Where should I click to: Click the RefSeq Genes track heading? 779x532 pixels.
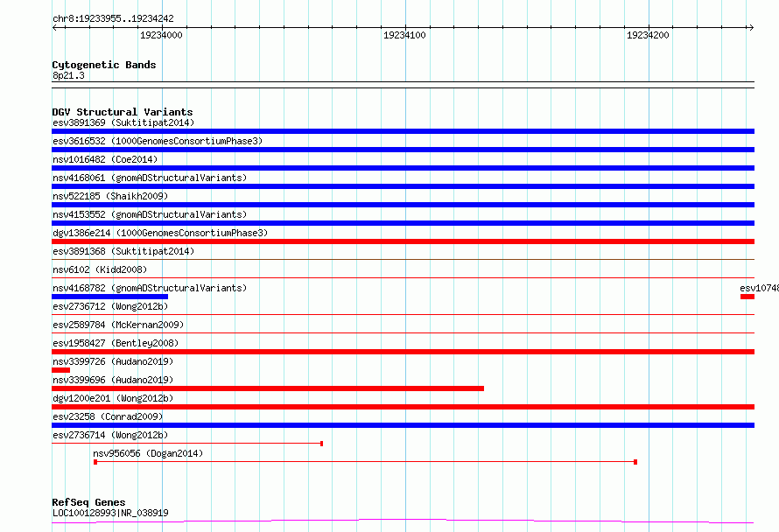[88, 502]
